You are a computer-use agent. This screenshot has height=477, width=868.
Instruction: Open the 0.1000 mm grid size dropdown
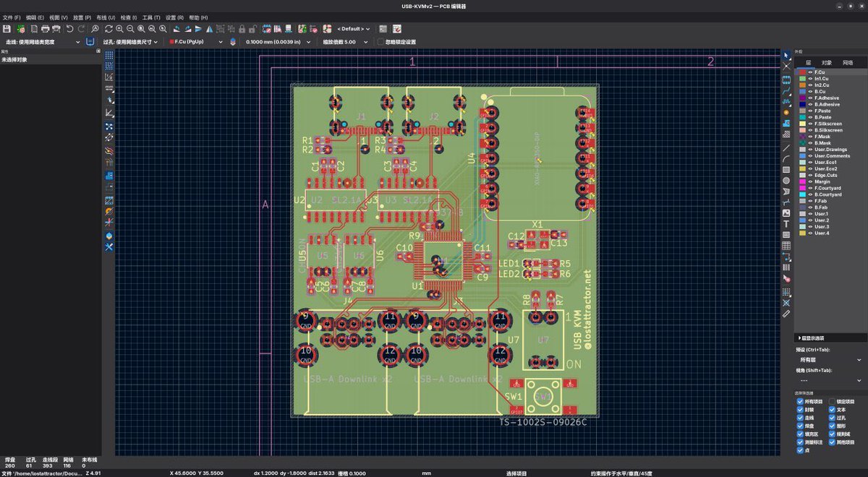click(x=278, y=41)
